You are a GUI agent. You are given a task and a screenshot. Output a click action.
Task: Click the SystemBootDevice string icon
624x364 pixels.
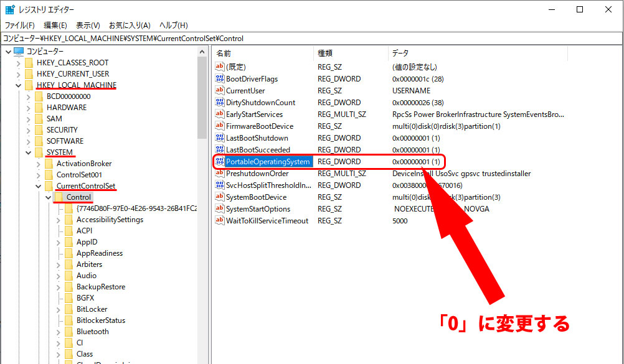tap(220, 197)
